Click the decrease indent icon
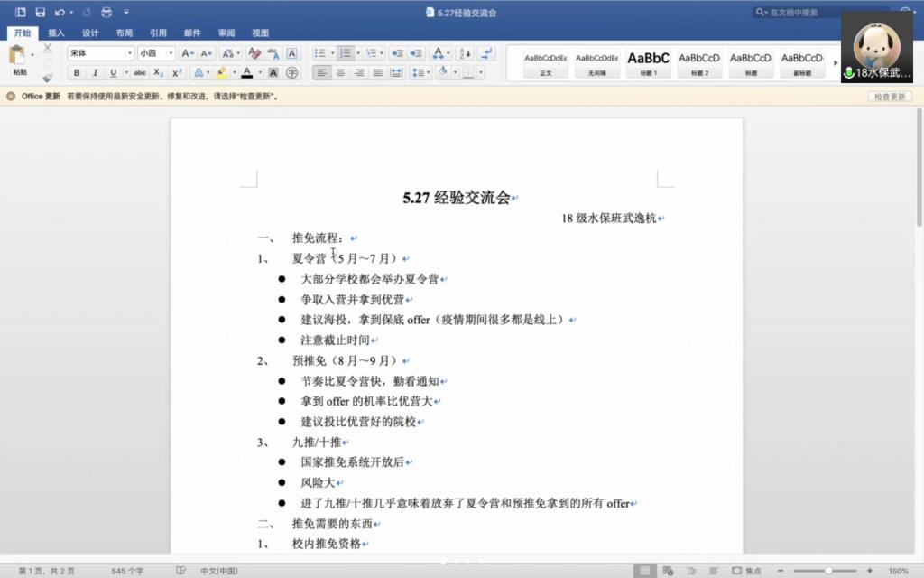Screen dimensions: 924x578 pos(397,53)
